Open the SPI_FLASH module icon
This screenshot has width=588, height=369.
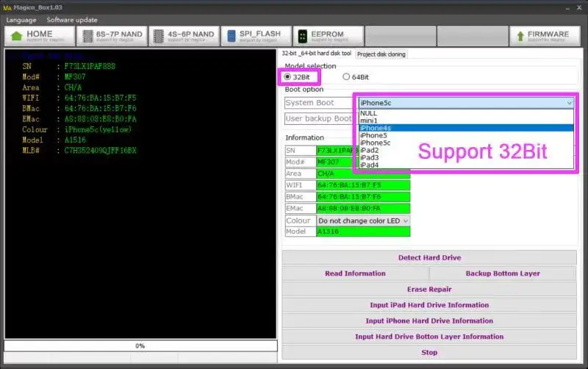pos(232,36)
